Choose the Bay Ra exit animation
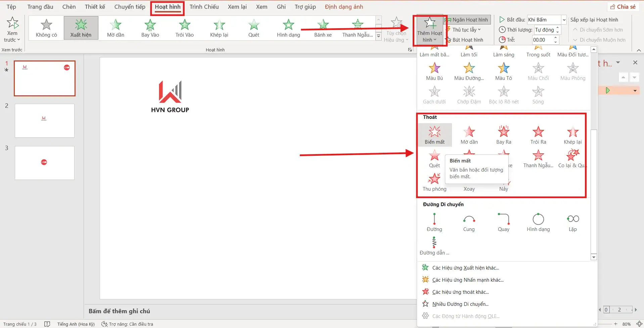 click(x=503, y=135)
